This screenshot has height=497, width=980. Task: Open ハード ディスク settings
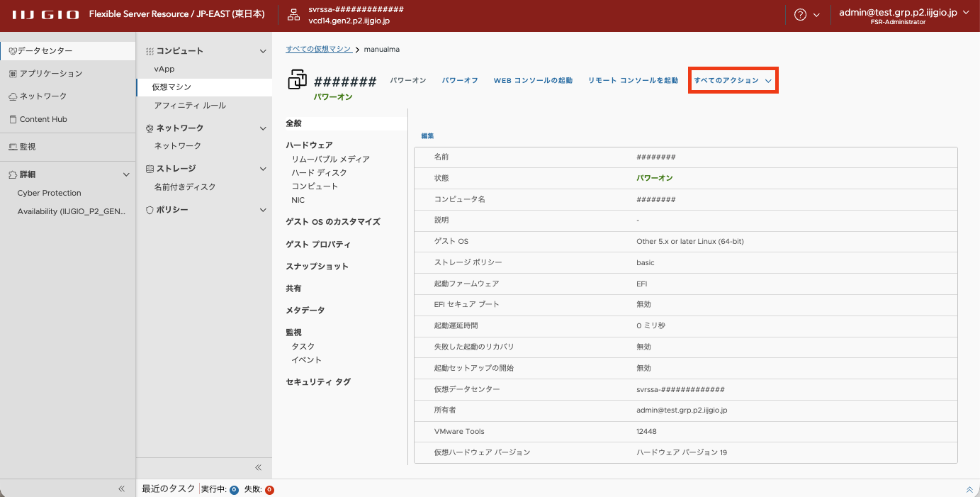[x=319, y=172]
